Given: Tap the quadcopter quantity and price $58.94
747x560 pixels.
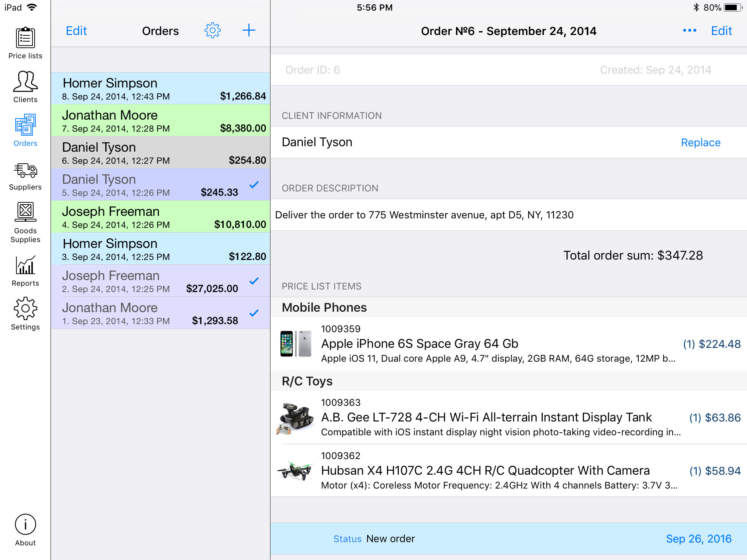Looking at the screenshot, I should click(x=715, y=471).
